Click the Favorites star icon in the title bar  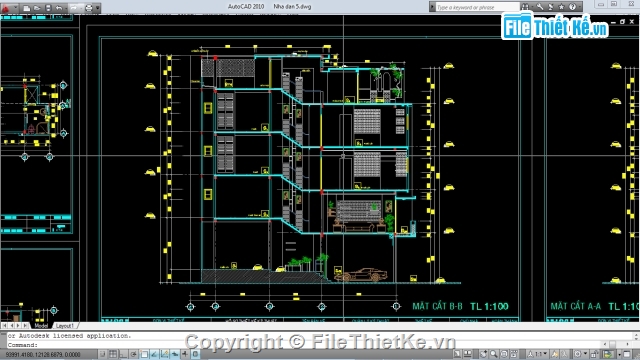[562, 7]
